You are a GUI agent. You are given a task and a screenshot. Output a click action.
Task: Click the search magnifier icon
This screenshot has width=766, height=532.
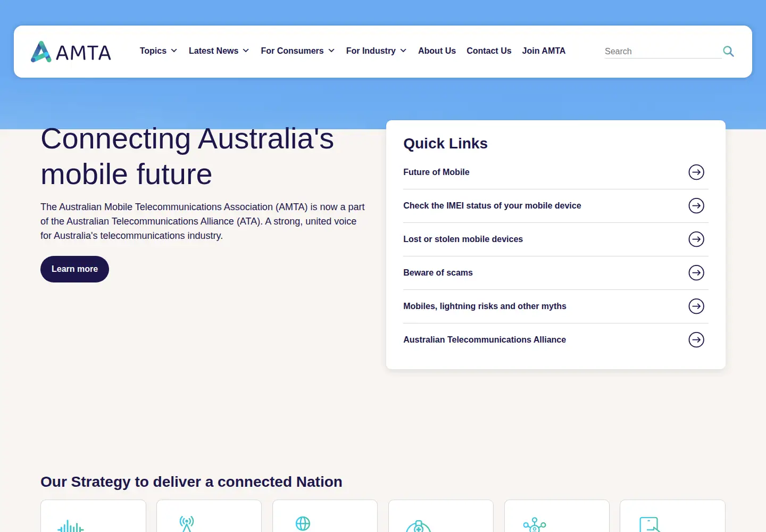[728, 51]
